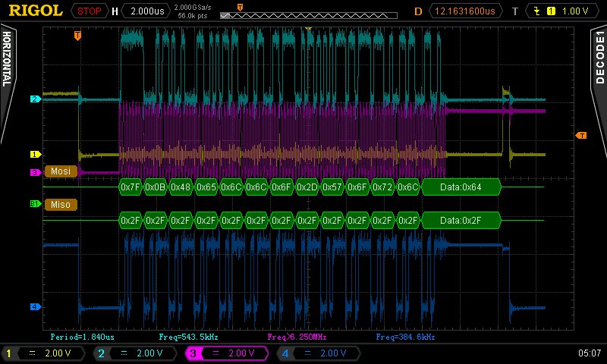Click the orange trigger level arrow at right edge
This screenshot has width=607, height=364.
click(581, 136)
